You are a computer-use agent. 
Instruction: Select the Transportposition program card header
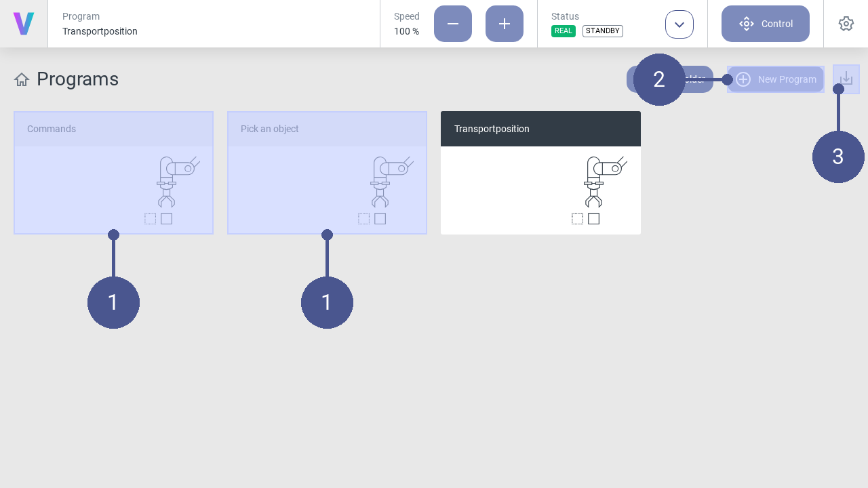pyautogui.click(x=540, y=129)
